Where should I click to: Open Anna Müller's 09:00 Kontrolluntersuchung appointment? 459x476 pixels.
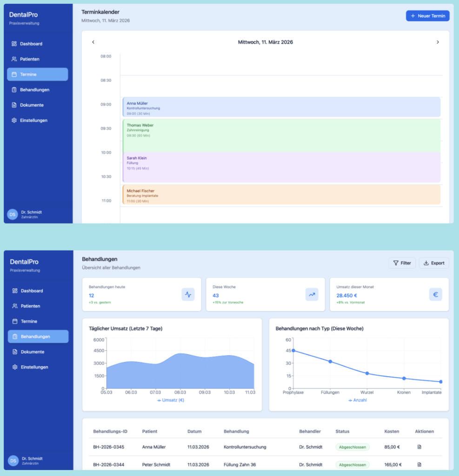281,107
